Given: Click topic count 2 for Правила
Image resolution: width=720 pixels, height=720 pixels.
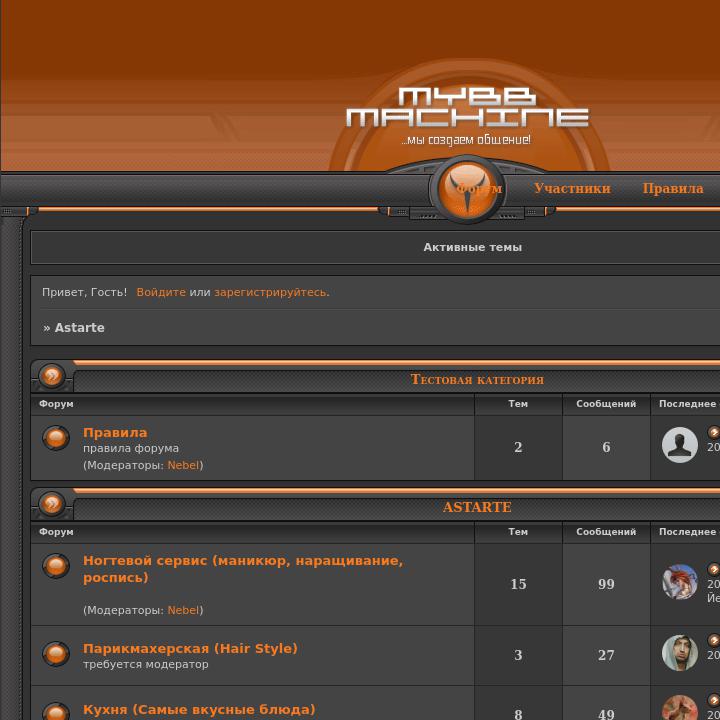Looking at the screenshot, I should click(518, 447).
